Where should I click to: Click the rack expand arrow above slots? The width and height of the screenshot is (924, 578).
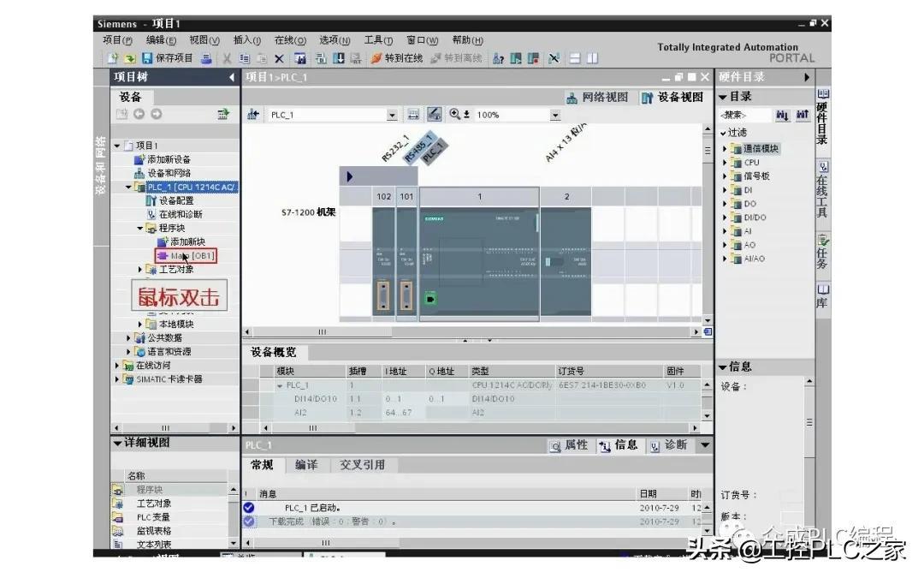349,176
